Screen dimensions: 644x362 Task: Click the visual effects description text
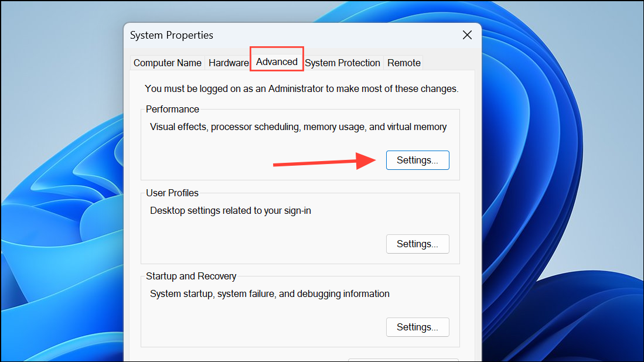coord(295,127)
